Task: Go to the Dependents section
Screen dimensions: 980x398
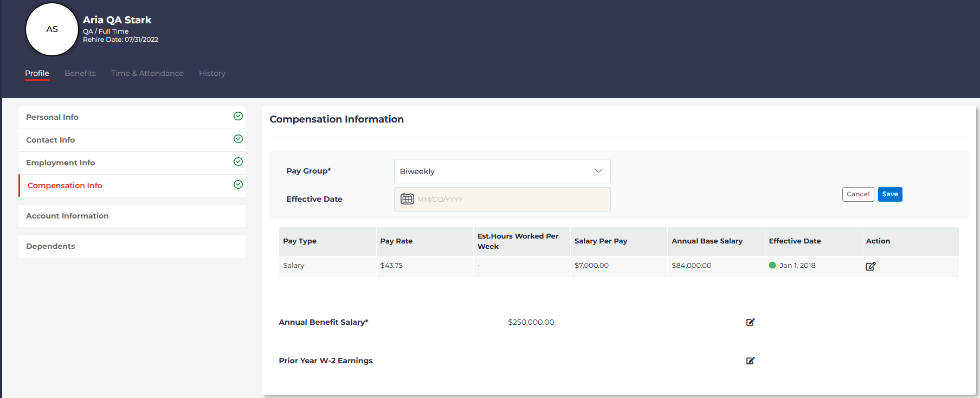Action: pyautogui.click(x=50, y=246)
